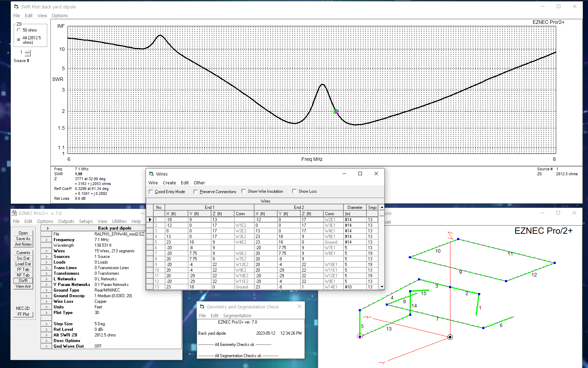Image resolution: width=588 pixels, height=368 pixels.
Task: Open Setups menu in EZNEC main window
Action: tap(86, 221)
